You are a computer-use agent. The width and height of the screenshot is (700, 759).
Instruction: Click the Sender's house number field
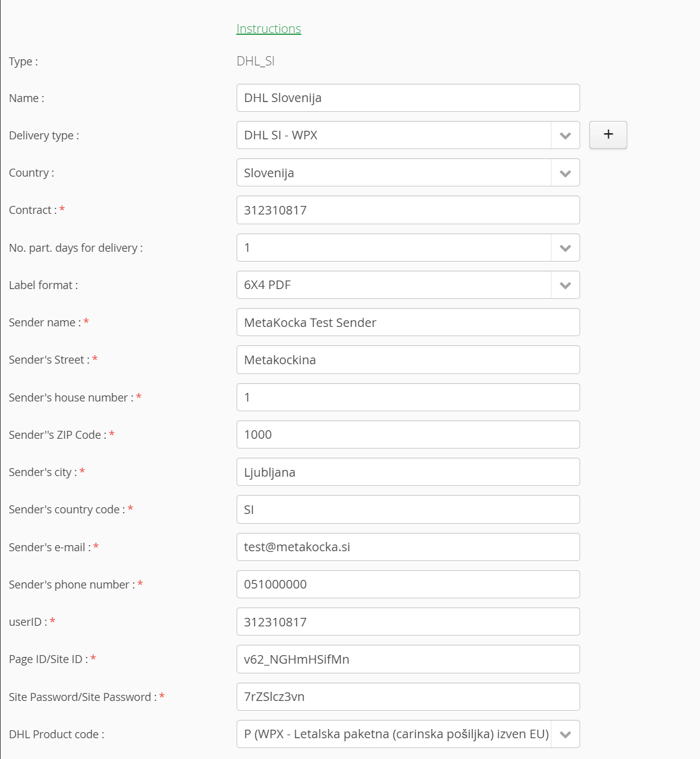tap(408, 397)
